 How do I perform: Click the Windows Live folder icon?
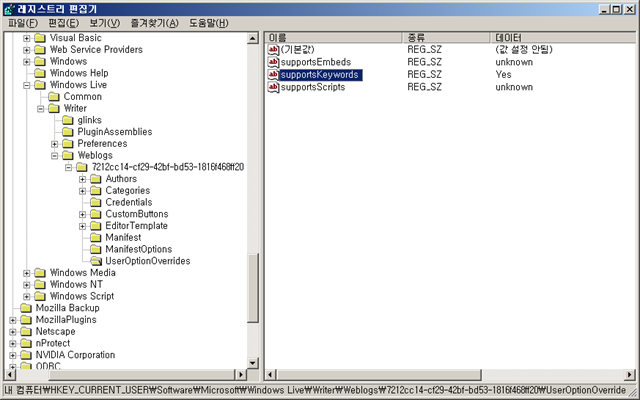point(40,85)
